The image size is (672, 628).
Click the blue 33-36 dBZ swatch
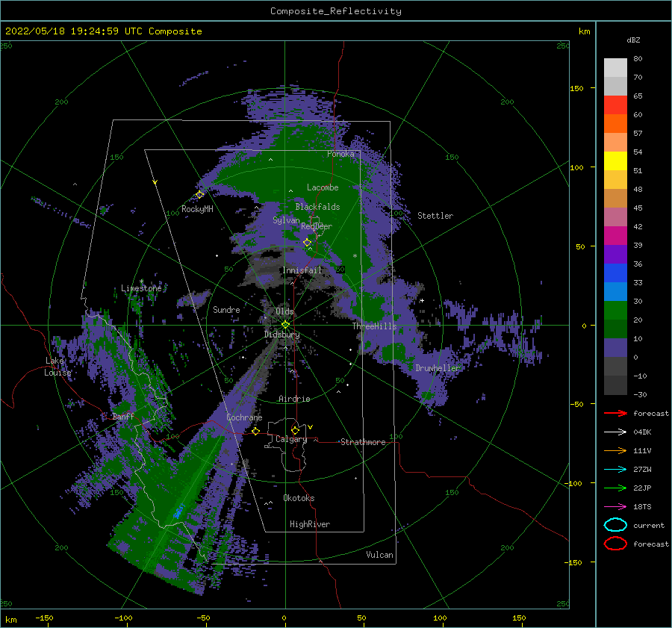coord(615,273)
